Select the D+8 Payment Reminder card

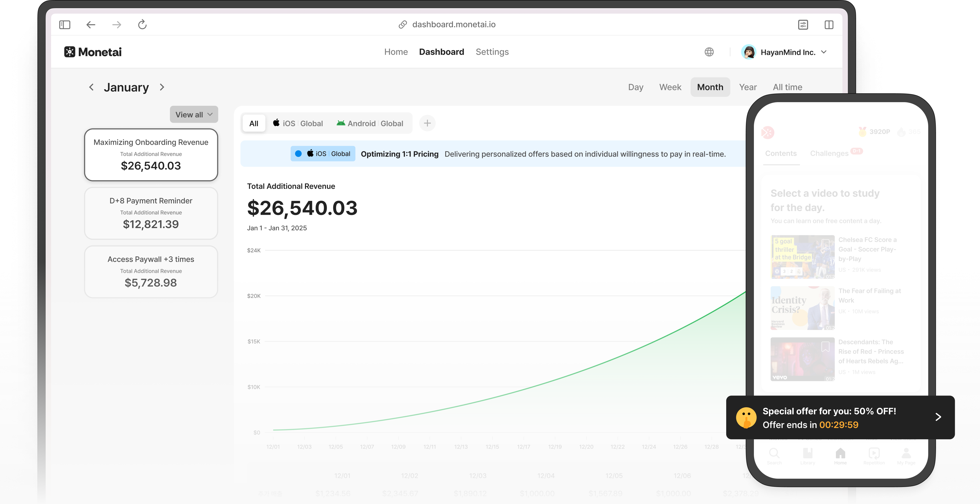pyautogui.click(x=151, y=213)
